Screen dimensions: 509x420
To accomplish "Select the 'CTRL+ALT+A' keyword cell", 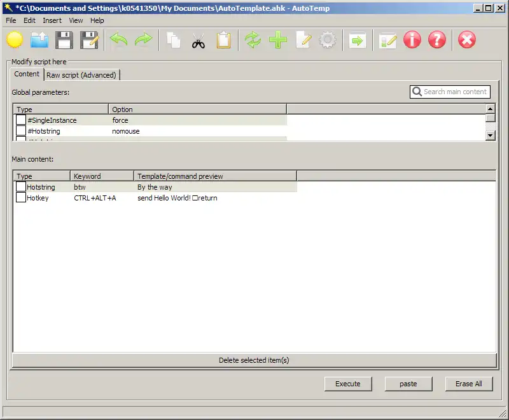I will coord(95,198).
